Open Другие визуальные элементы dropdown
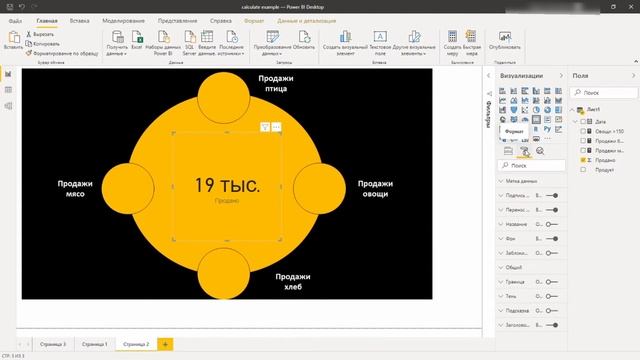The image size is (640, 360). (414, 43)
